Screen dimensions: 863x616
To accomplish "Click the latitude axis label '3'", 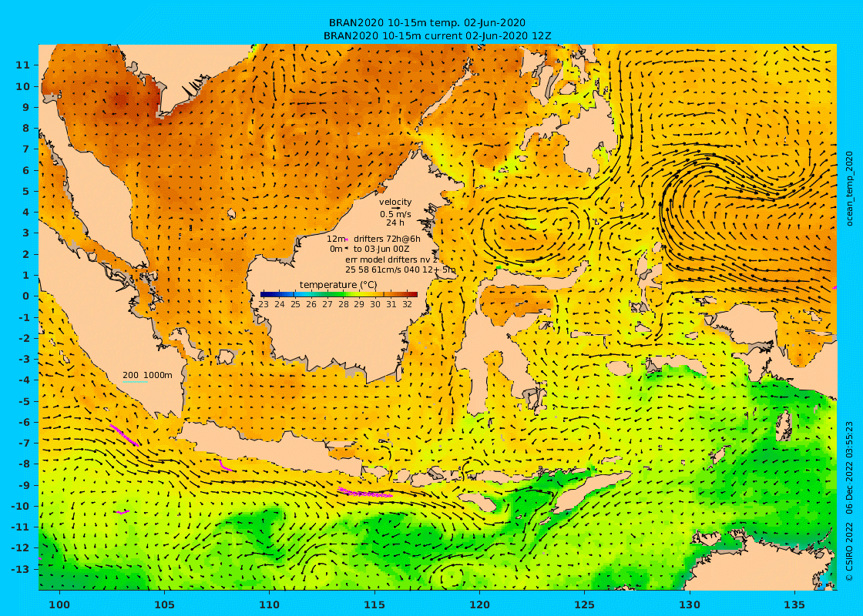I will point(26,233).
